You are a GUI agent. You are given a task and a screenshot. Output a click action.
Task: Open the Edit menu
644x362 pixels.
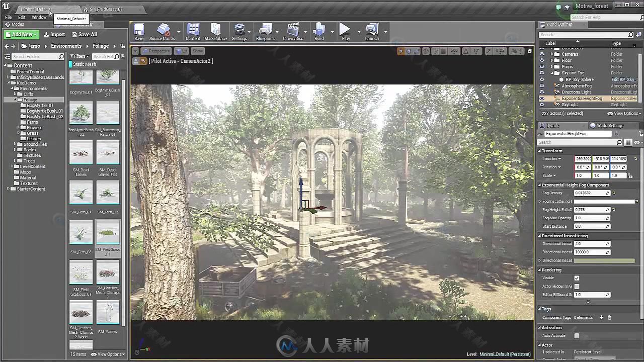pyautogui.click(x=22, y=17)
